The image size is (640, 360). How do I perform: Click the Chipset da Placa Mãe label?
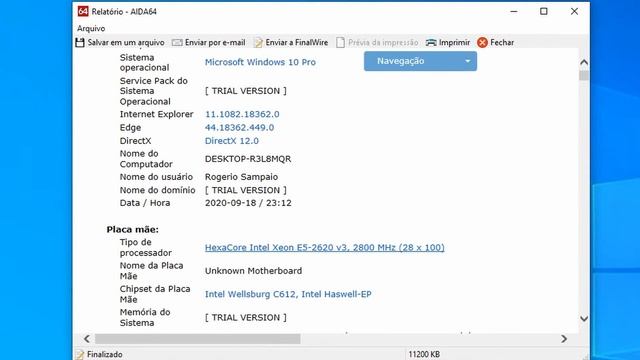tap(155, 294)
